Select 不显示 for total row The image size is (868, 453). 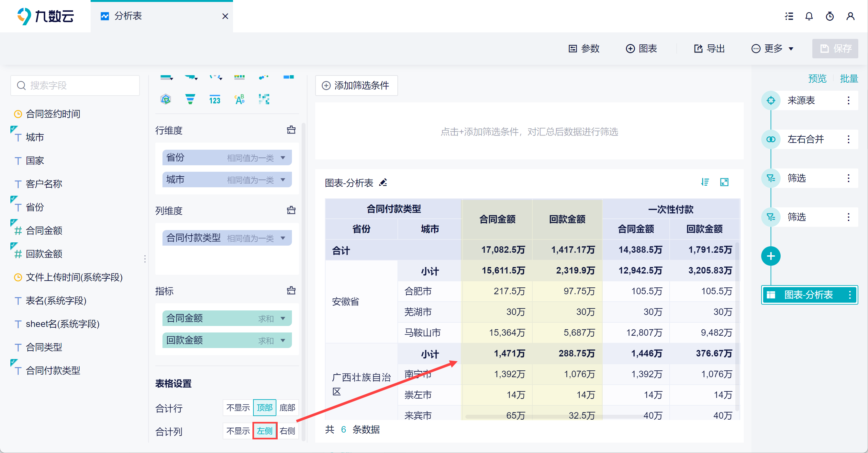tap(238, 407)
